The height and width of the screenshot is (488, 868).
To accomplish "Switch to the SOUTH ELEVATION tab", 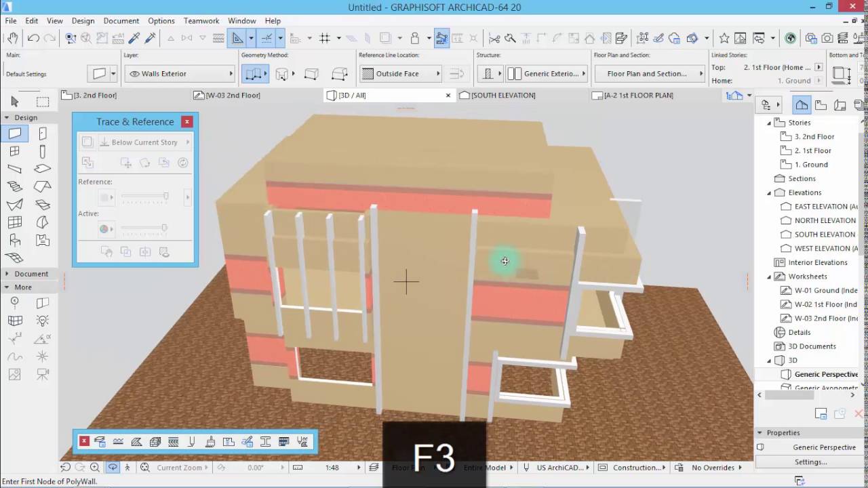I will point(503,96).
